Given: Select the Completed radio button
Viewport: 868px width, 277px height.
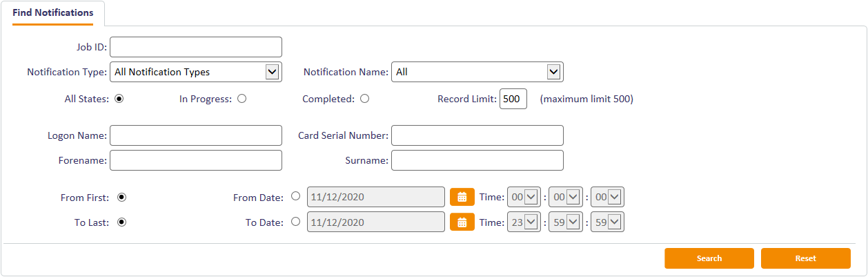Looking at the screenshot, I should click(364, 99).
